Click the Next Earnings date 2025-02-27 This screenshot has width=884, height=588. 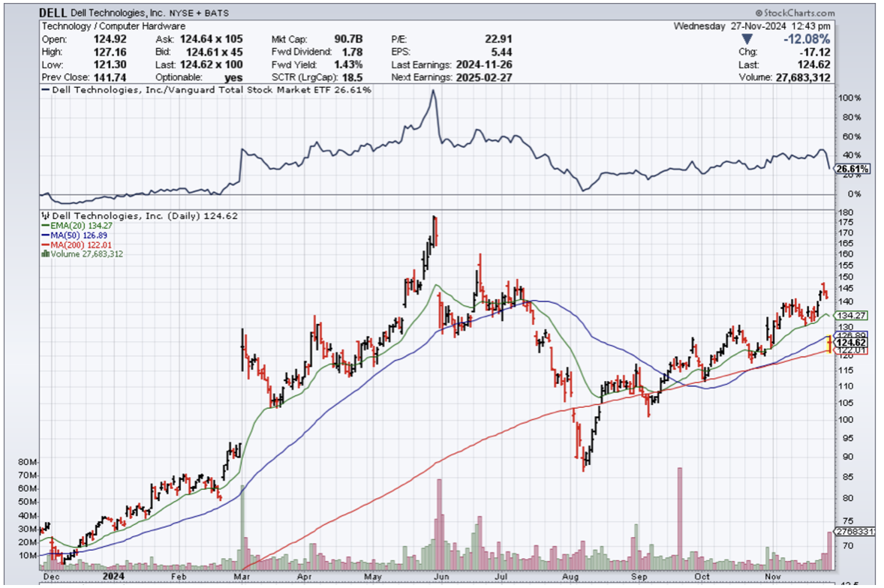point(484,78)
